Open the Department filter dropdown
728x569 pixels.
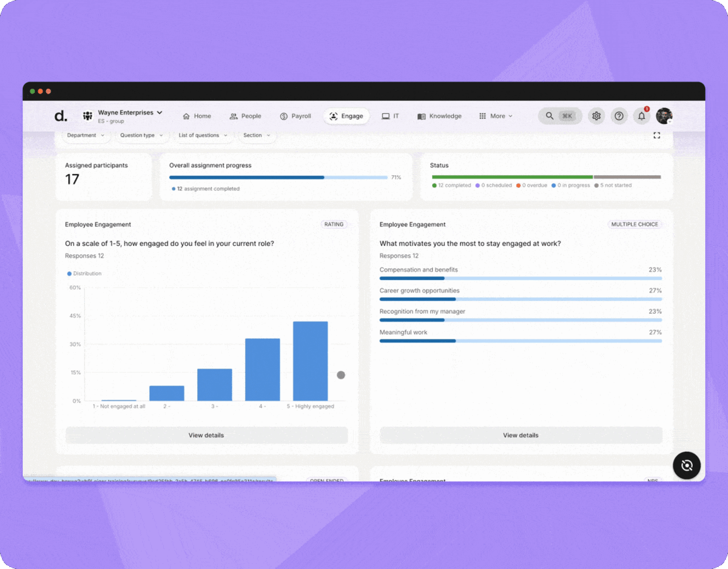[85, 135]
